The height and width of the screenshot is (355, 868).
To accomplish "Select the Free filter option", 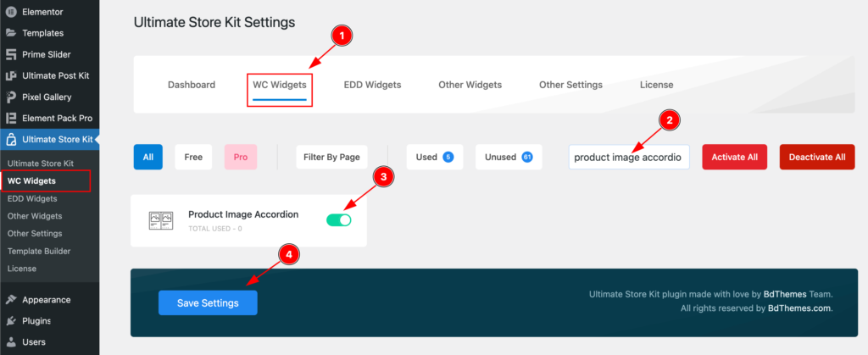I will tap(193, 157).
